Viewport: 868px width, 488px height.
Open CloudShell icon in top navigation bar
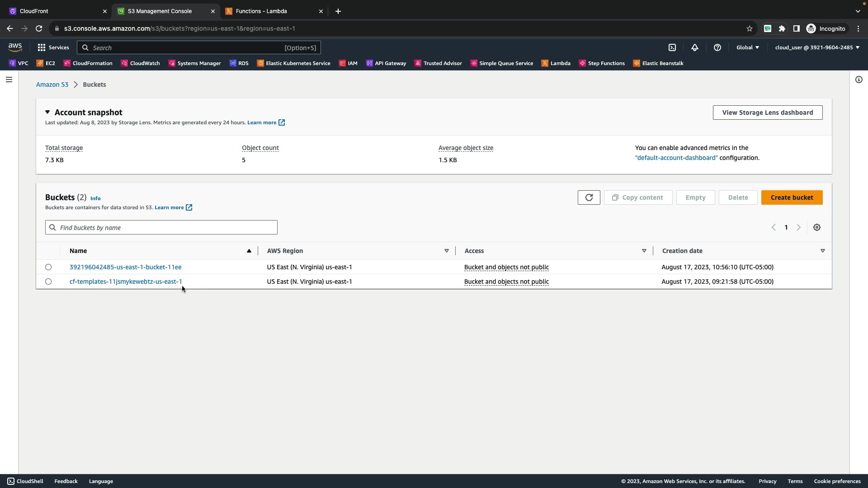coord(672,47)
